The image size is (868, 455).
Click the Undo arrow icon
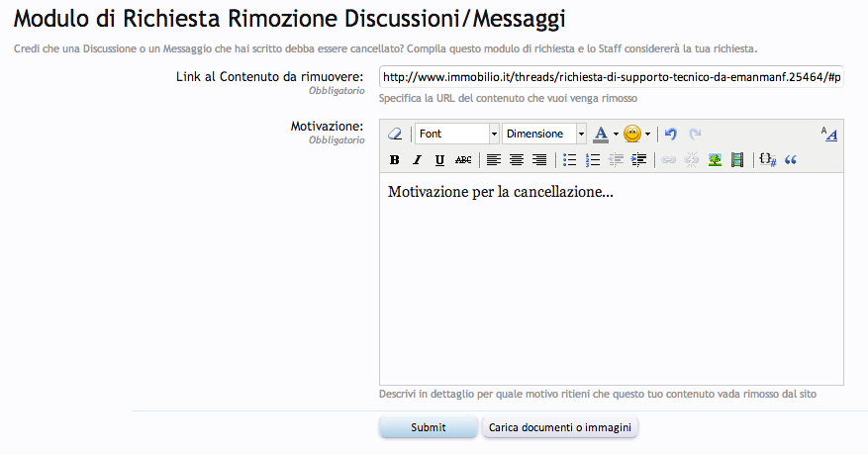(671, 134)
